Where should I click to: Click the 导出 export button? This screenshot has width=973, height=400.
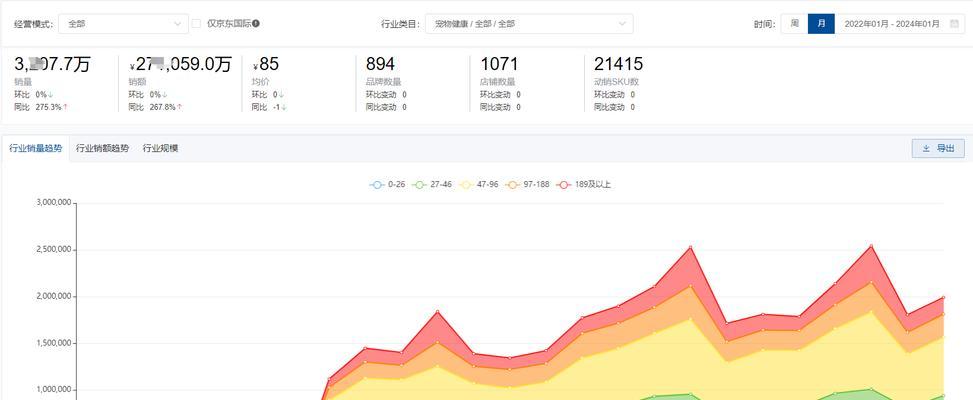pos(938,148)
